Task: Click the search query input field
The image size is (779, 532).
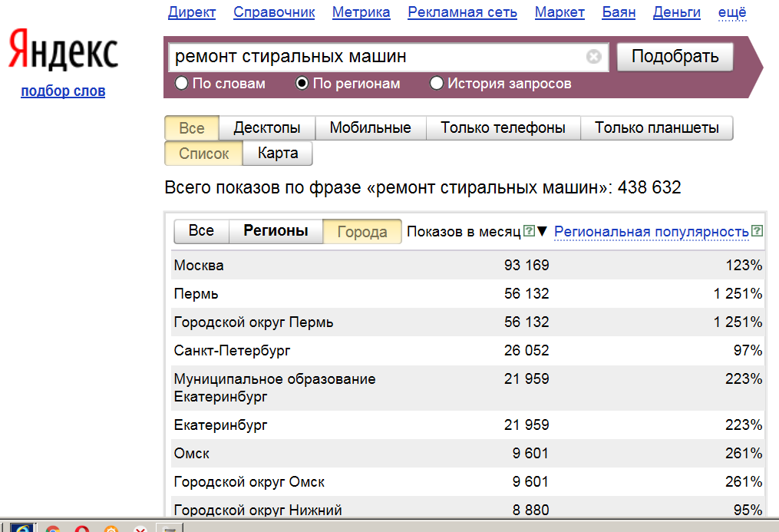Action: pyautogui.click(x=376, y=58)
